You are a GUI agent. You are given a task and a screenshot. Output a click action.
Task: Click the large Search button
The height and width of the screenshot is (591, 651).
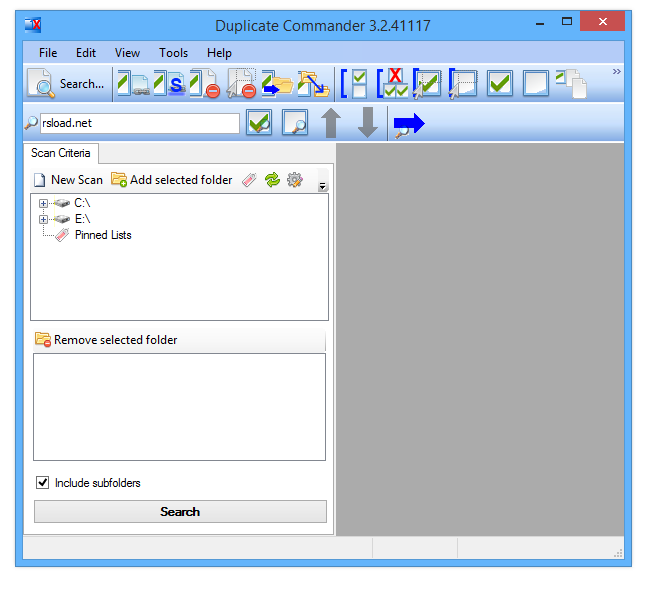pyautogui.click(x=180, y=512)
